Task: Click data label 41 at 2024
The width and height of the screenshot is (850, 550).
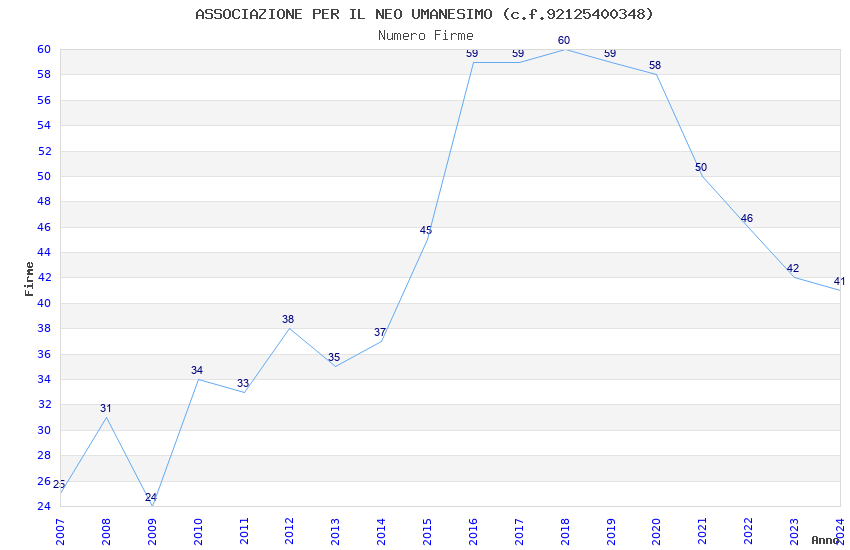Action: tap(839, 281)
